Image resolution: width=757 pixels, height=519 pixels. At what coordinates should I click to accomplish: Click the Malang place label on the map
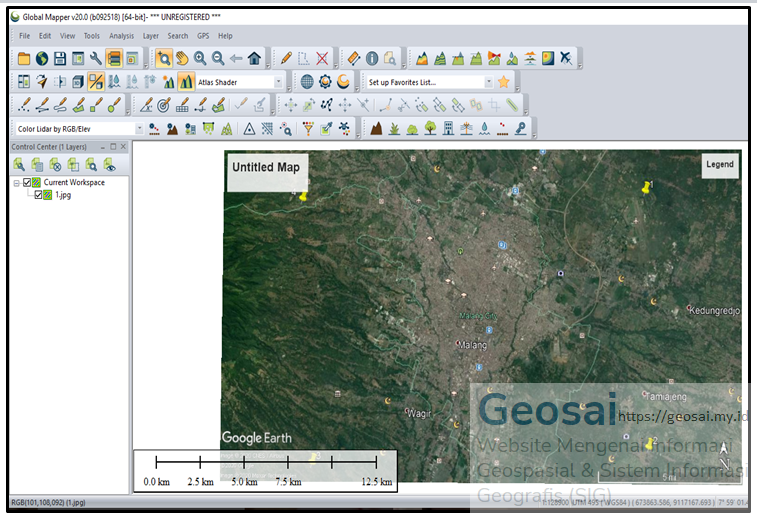point(472,345)
